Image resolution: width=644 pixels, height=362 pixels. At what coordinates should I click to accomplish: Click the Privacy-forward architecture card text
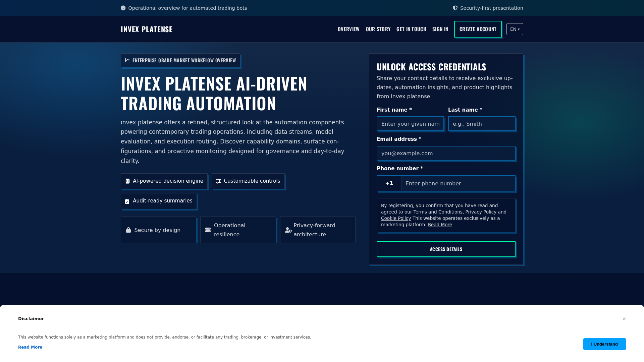(x=314, y=230)
